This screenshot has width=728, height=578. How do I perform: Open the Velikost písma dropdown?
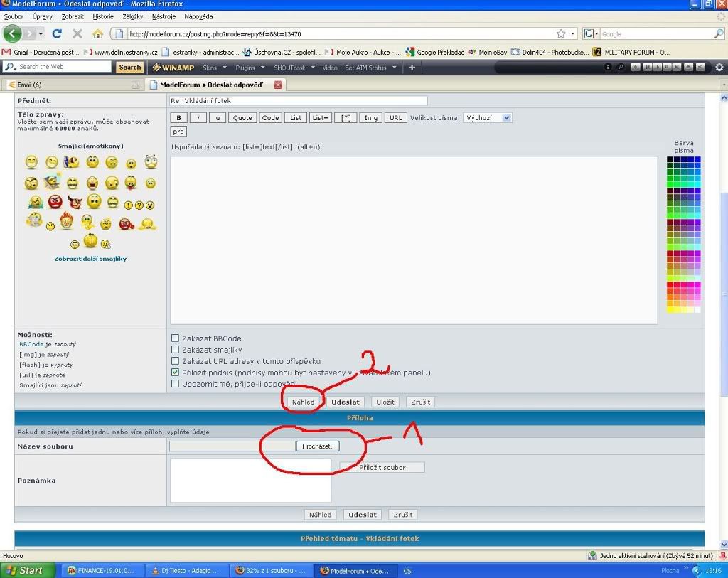[487, 118]
